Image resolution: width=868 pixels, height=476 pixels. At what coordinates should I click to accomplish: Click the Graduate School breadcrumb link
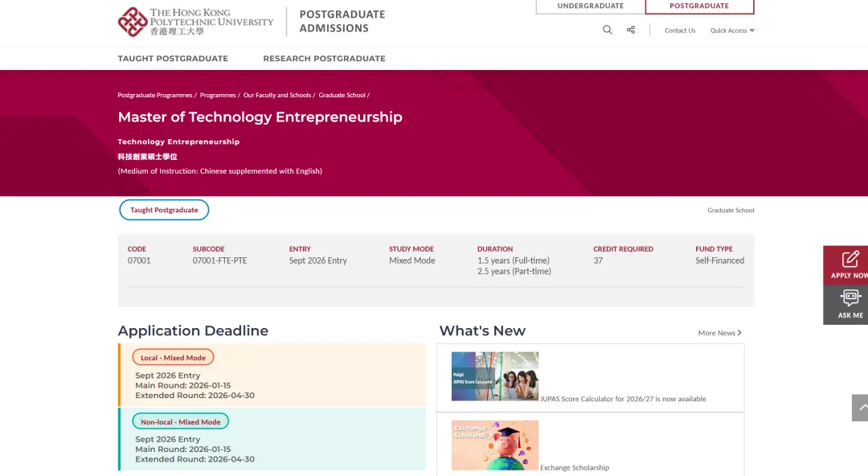pos(342,96)
